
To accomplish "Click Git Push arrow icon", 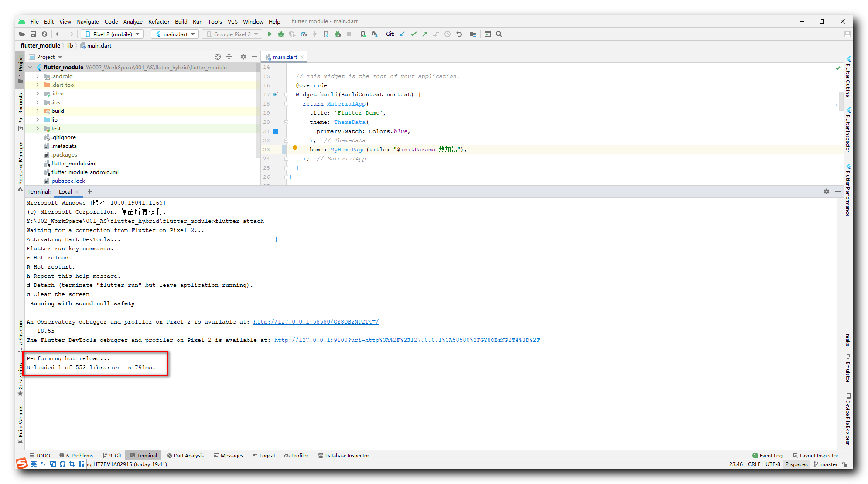I will [x=424, y=34].
